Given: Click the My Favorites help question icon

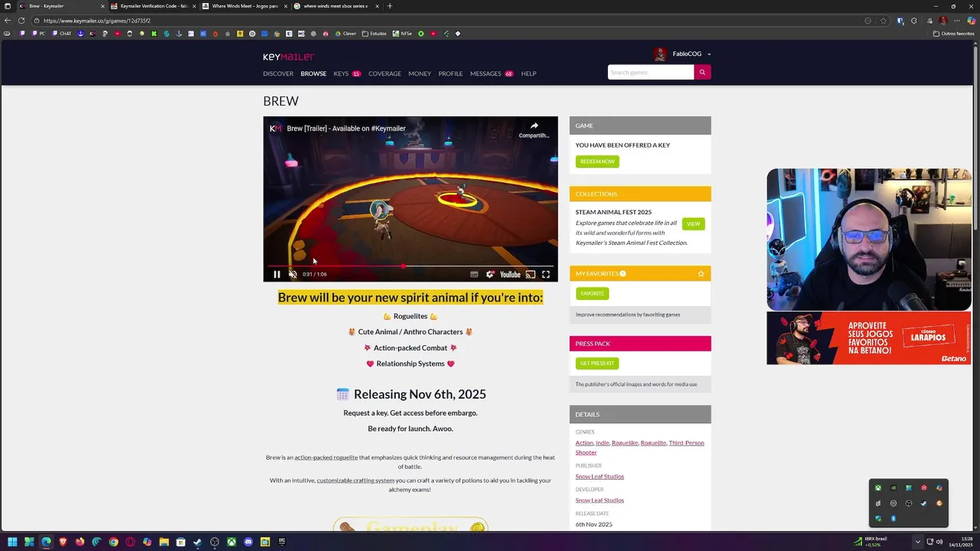Looking at the screenshot, I should point(622,273).
